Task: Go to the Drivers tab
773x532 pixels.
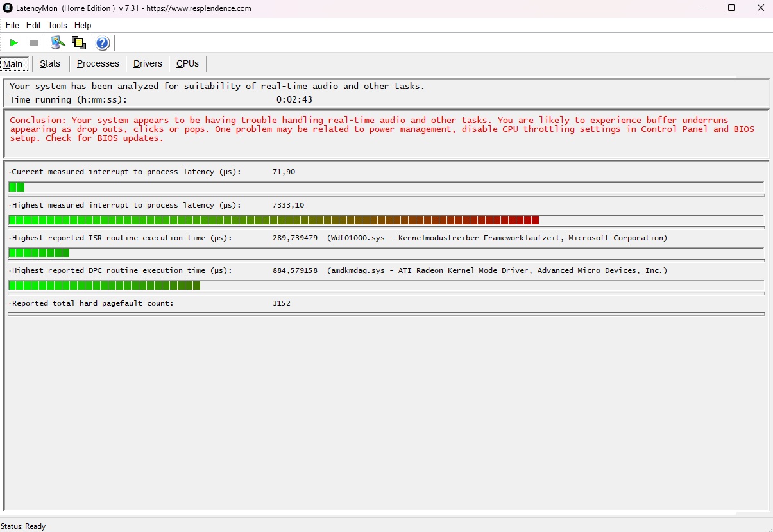Action: (x=148, y=64)
